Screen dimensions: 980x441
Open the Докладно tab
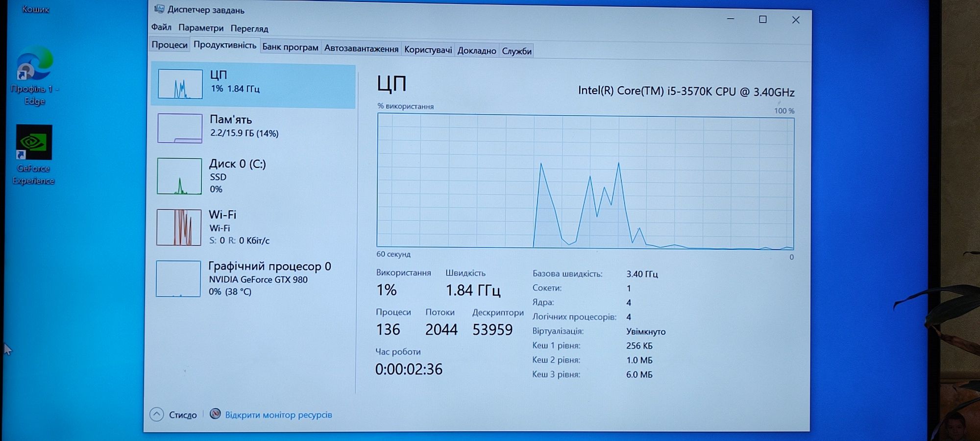tap(477, 50)
